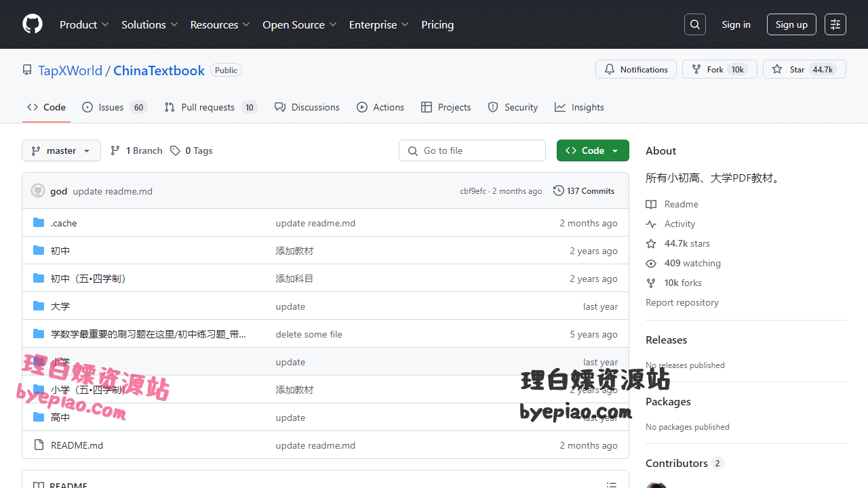Open the README.md file

click(x=77, y=445)
